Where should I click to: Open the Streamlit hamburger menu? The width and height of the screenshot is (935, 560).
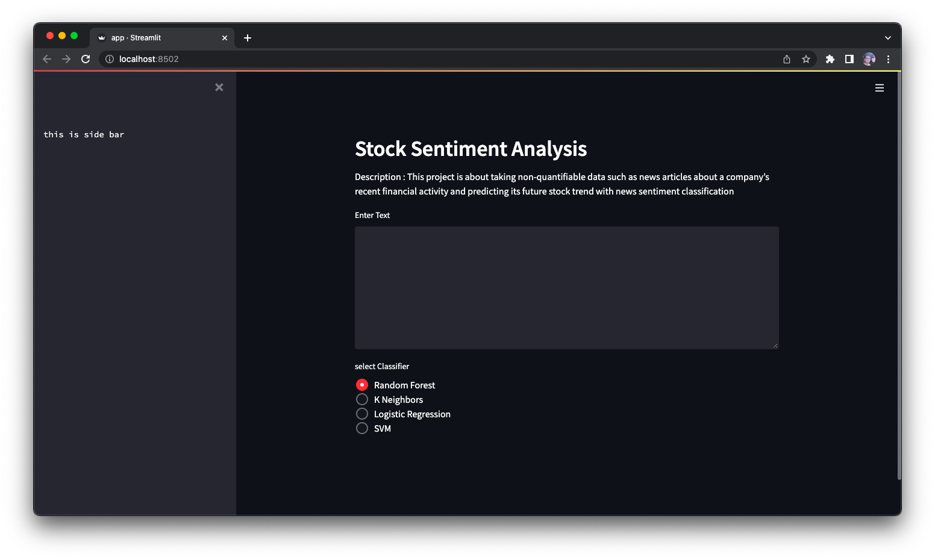[880, 88]
